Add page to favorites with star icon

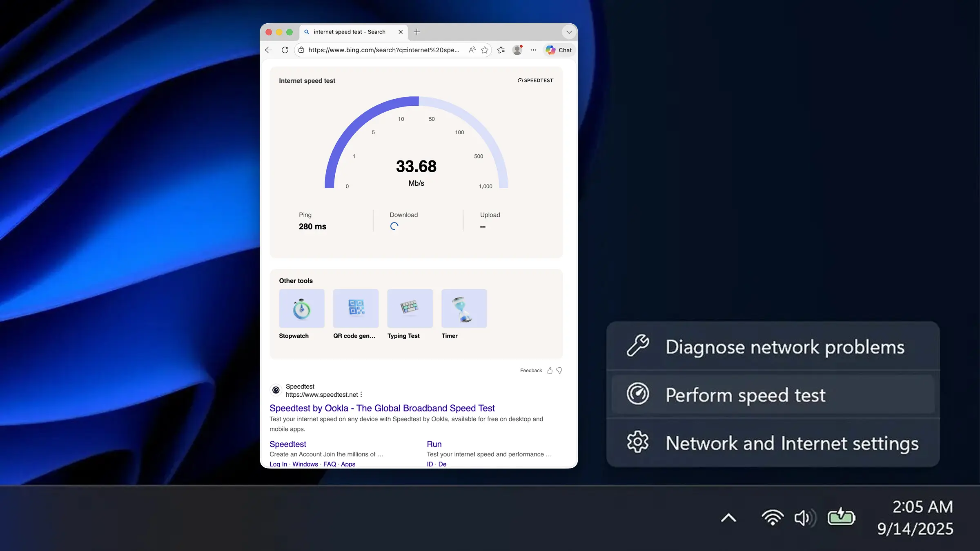click(485, 50)
